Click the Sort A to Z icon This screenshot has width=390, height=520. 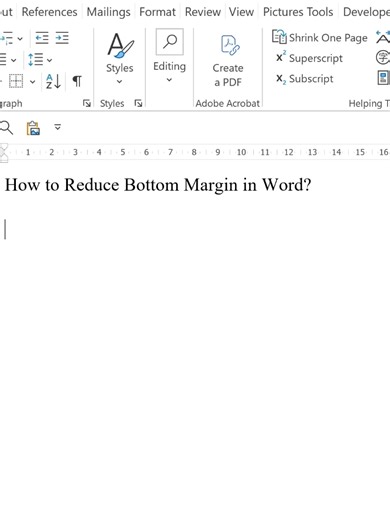53,81
